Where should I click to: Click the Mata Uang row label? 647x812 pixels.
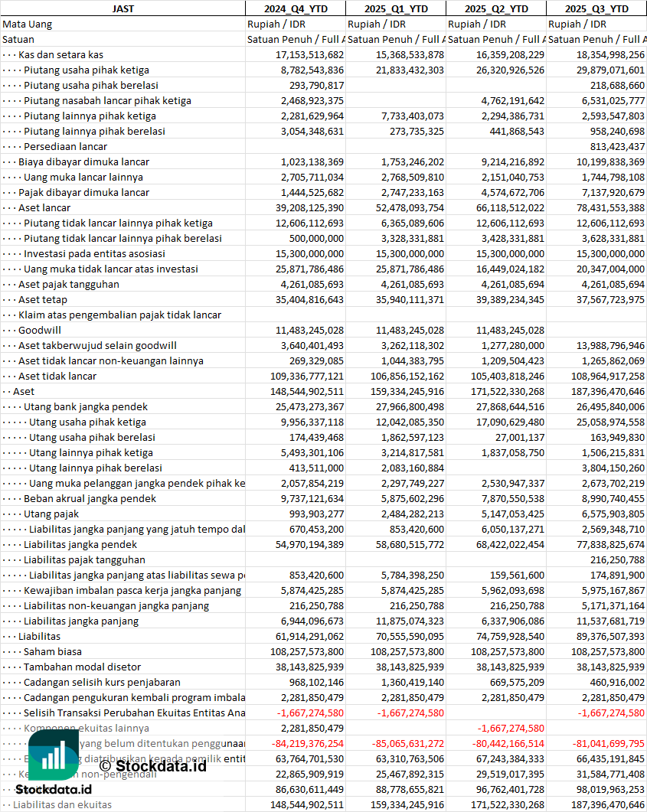(x=27, y=24)
